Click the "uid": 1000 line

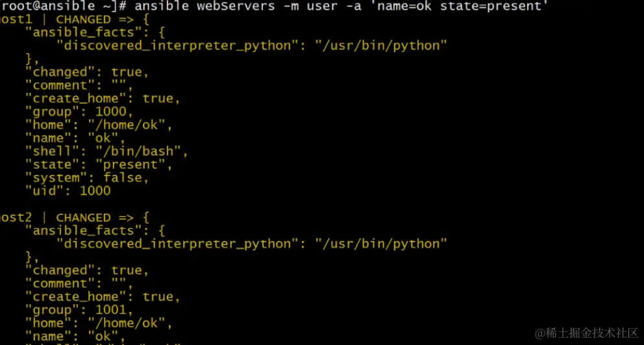tap(68, 191)
